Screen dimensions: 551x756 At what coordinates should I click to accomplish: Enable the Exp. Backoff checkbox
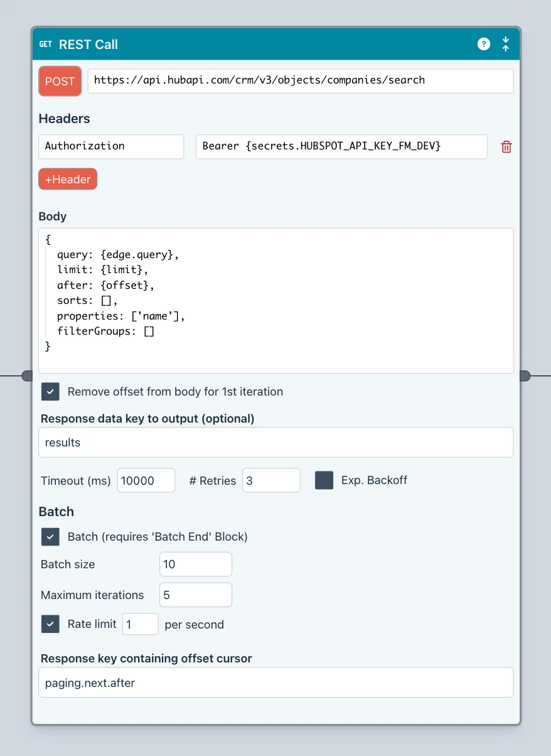click(x=324, y=480)
